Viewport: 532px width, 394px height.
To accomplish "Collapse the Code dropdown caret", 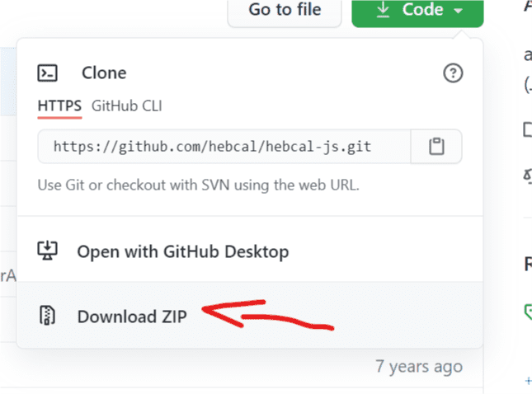I will point(459,10).
